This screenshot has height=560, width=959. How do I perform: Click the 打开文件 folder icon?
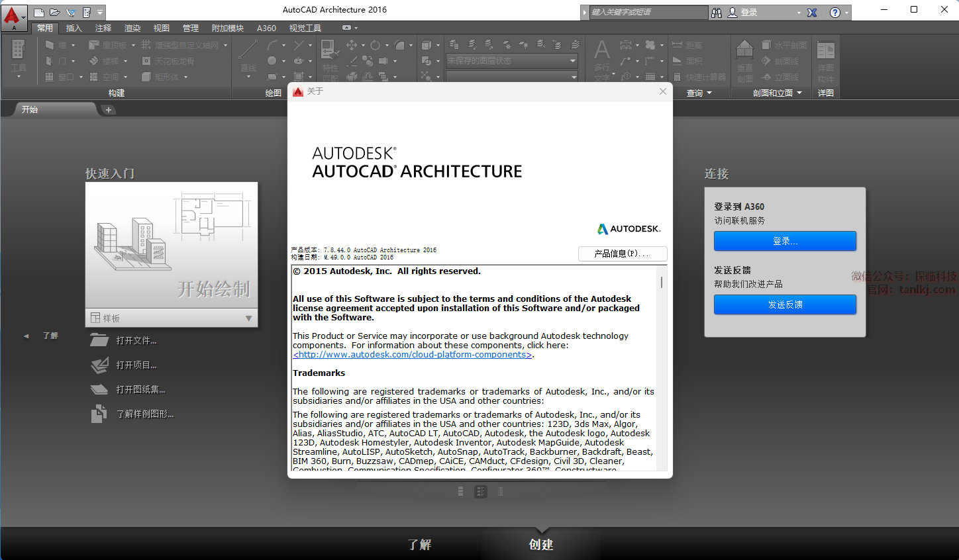(99, 340)
